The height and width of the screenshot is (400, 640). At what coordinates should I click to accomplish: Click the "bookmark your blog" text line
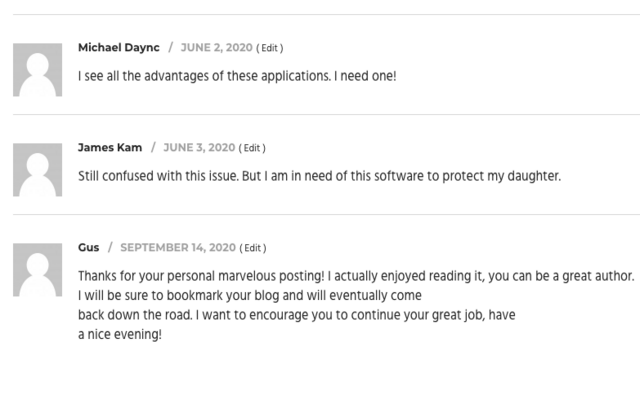pos(250,296)
